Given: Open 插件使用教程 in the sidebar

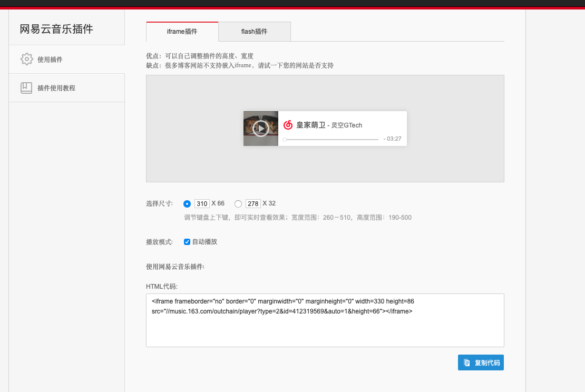Looking at the screenshot, I should tap(67, 88).
